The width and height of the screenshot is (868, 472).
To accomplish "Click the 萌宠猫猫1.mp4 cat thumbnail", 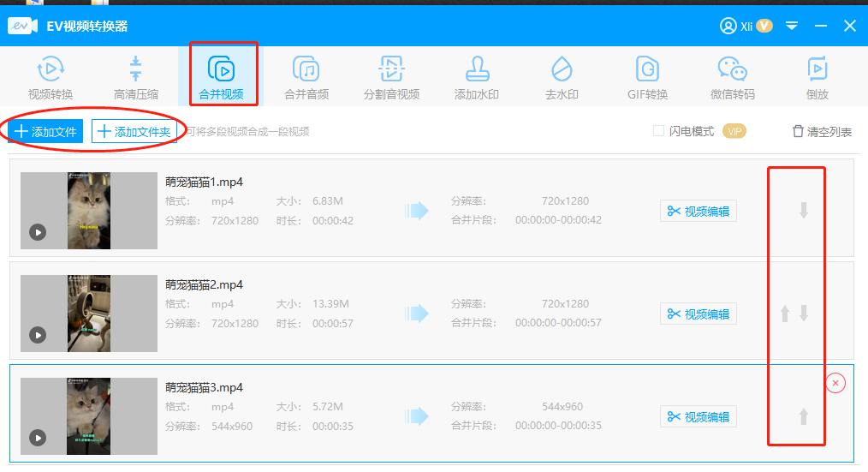I will [x=88, y=211].
